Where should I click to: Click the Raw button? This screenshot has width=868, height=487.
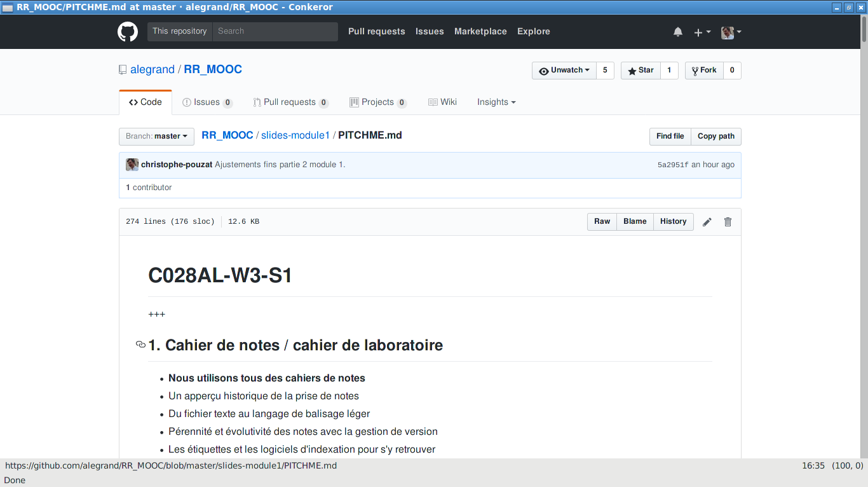point(602,222)
